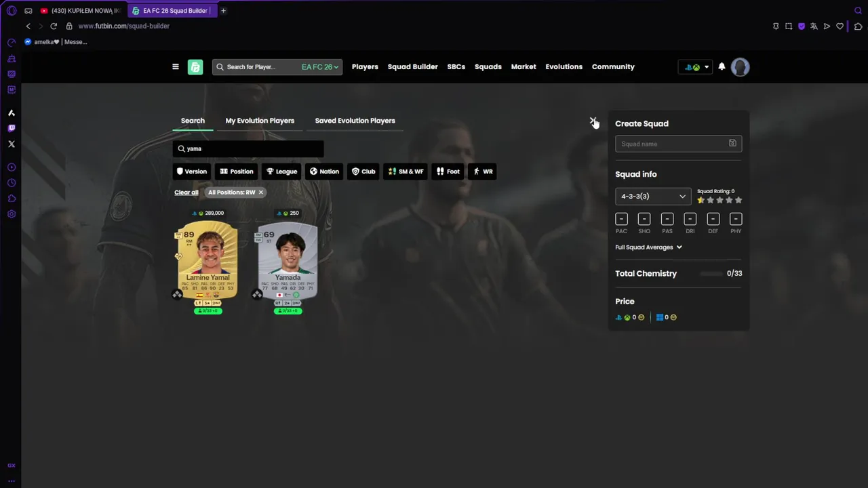
Task: Open Opera sidebar settings gear
Action: click(x=12, y=214)
